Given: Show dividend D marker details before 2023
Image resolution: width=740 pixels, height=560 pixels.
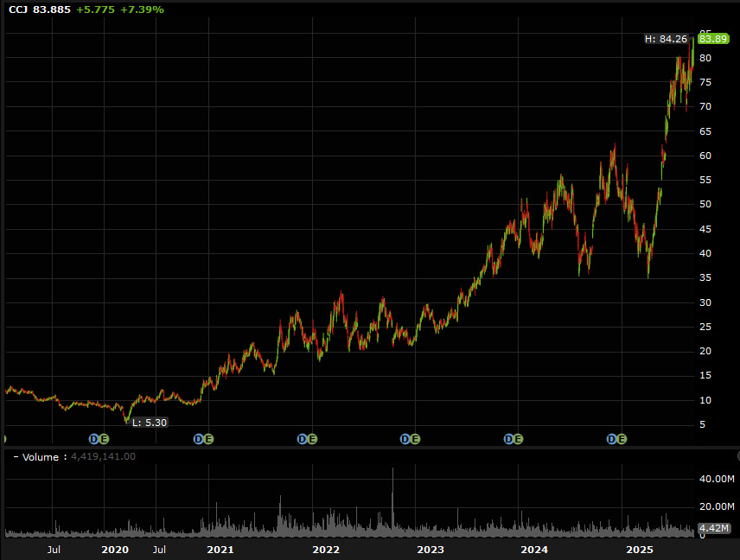Looking at the screenshot, I should (405, 439).
